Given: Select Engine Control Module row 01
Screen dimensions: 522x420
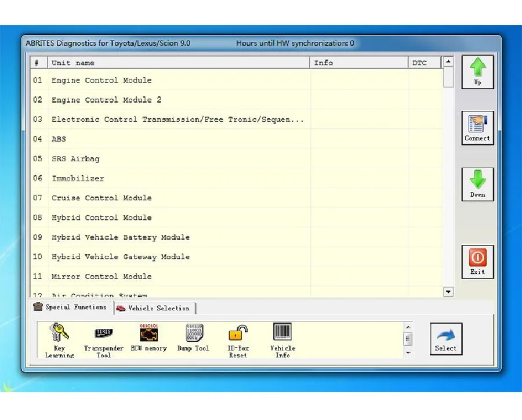Looking at the screenshot, I should (x=237, y=80).
